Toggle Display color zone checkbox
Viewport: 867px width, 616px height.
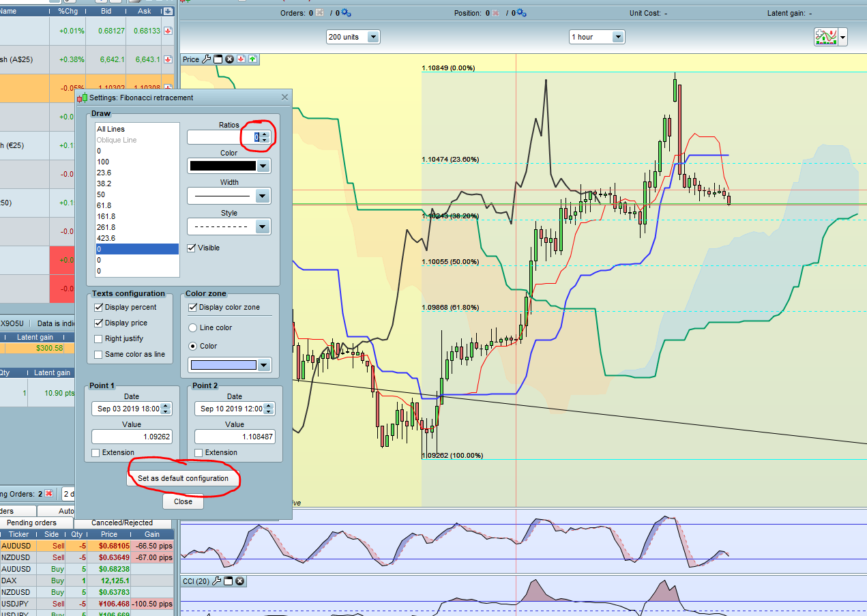(x=193, y=307)
